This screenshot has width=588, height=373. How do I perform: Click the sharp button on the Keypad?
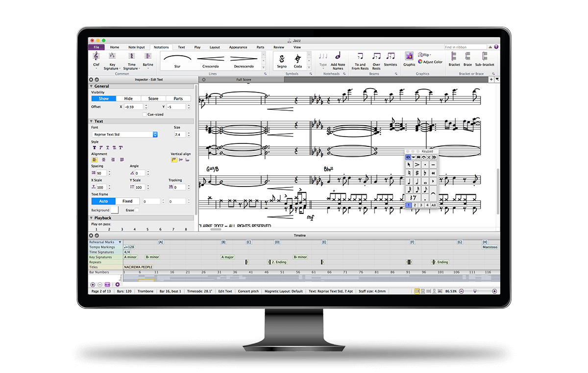pyautogui.click(x=417, y=172)
